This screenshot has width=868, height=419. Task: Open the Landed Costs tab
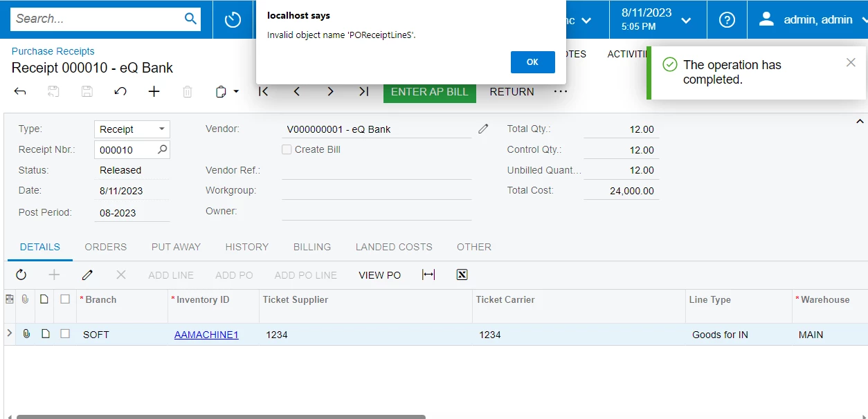[x=394, y=247]
